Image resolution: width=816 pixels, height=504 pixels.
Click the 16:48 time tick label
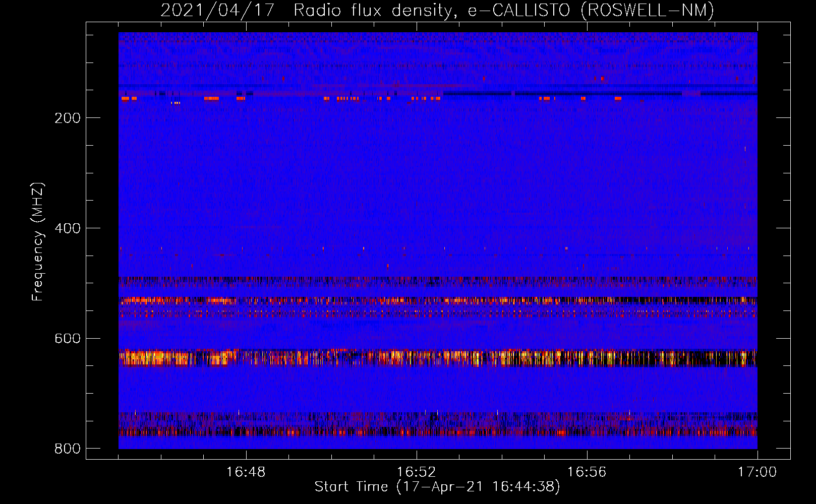point(246,472)
